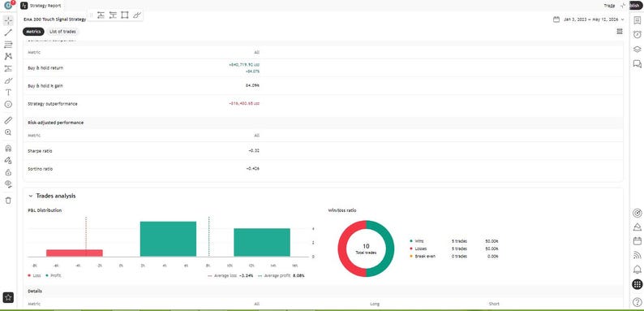The width and height of the screenshot is (644, 311).
Task: Activate the zoom in tool
Action: click(x=8, y=132)
